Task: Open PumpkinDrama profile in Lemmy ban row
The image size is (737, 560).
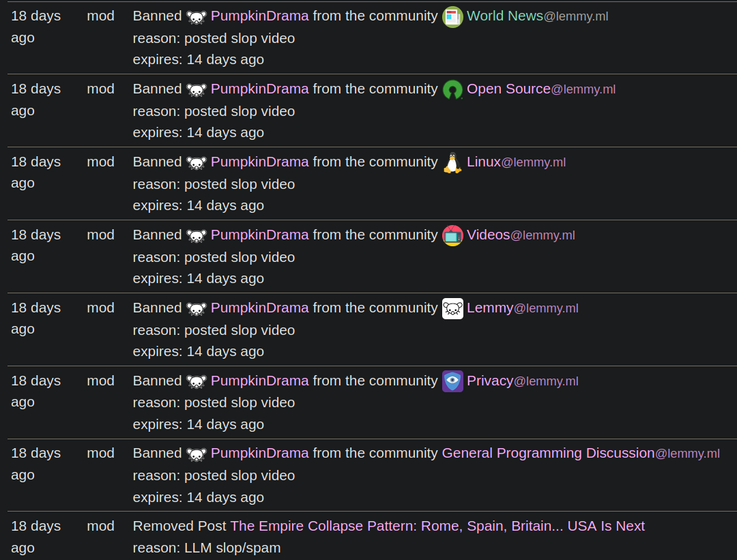Action: (x=259, y=308)
